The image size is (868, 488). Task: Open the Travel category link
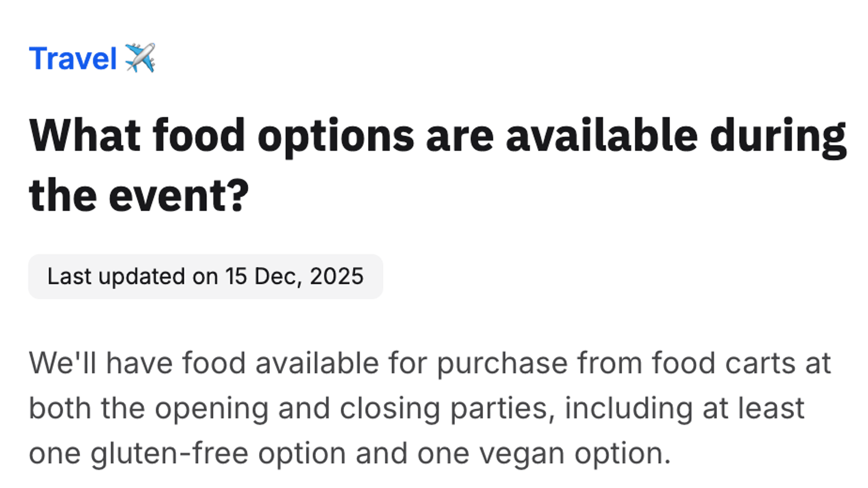pos(73,59)
